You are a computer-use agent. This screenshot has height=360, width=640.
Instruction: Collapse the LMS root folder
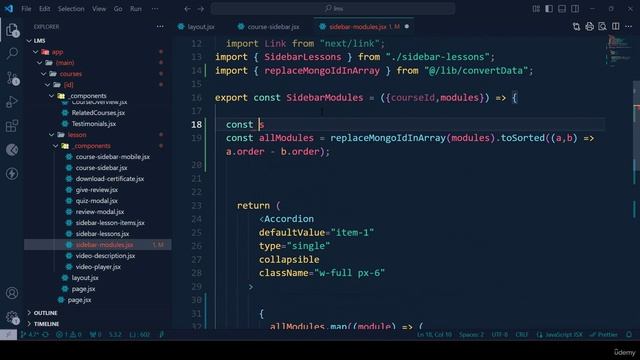(29, 41)
